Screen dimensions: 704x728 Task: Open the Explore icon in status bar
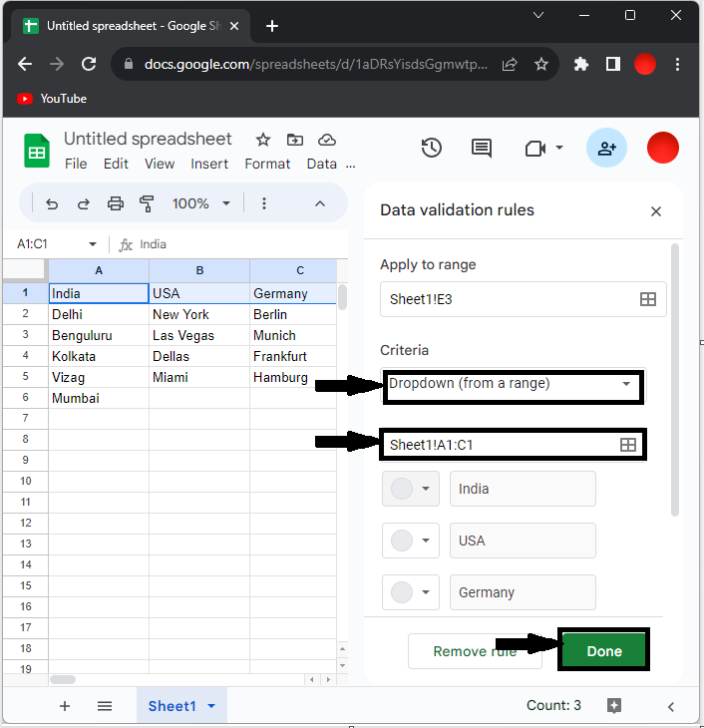tap(614, 706)
